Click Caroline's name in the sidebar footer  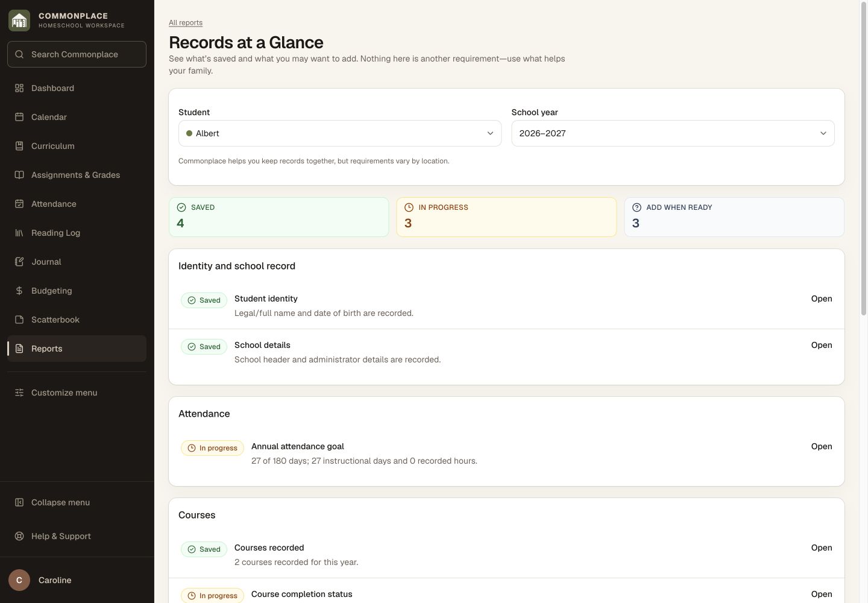click(x=55, y=580)
